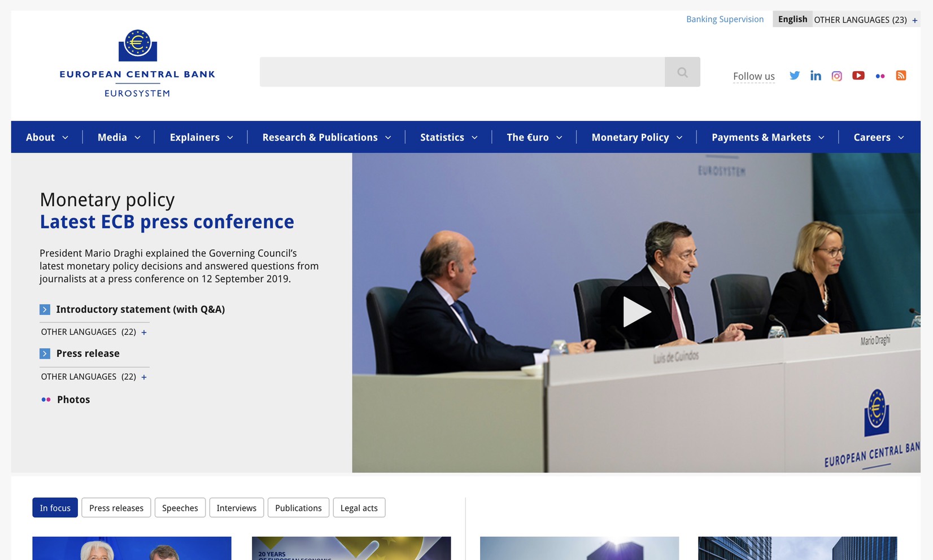The image size is (933, 560).
Task: Select the In focus tab
Action: click(x=55, y=508)
